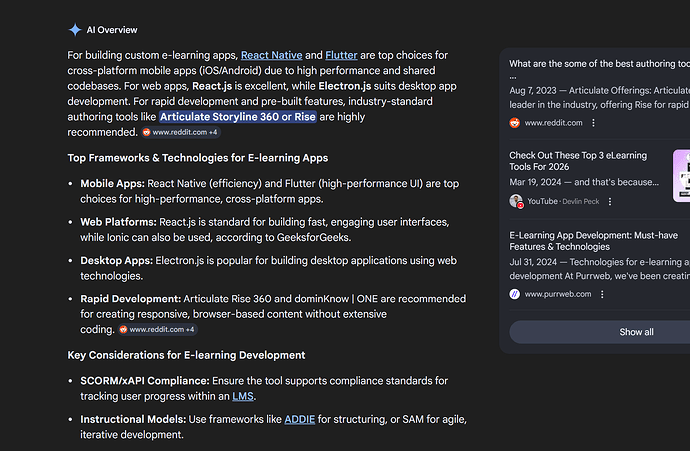Open the Flutter link
The image size is (690, 451).
(344, 54)
